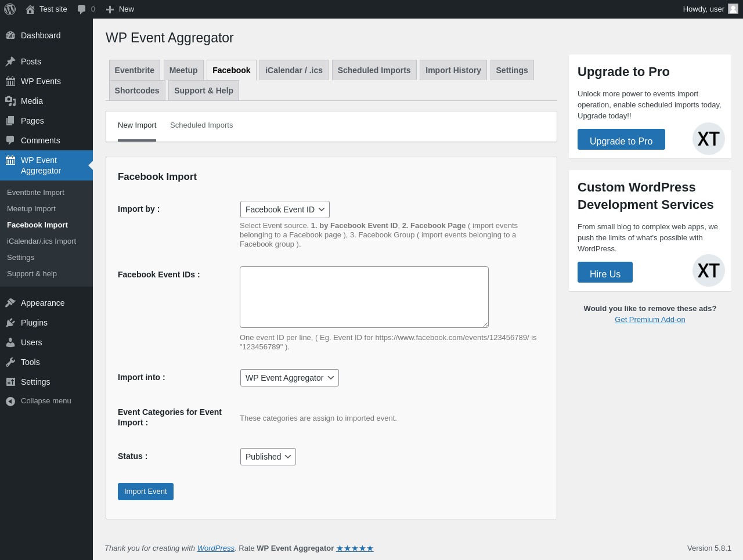The image size is (743, 560).
Task: Switch to Scheduled Imports sub-tab
Action: (x=201, y=125)
